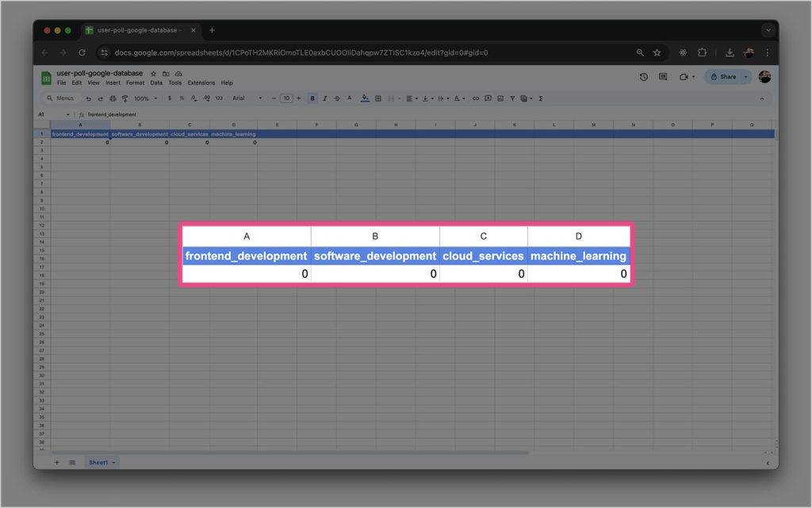
Task: Open the File menu
Action: (61, 83)
